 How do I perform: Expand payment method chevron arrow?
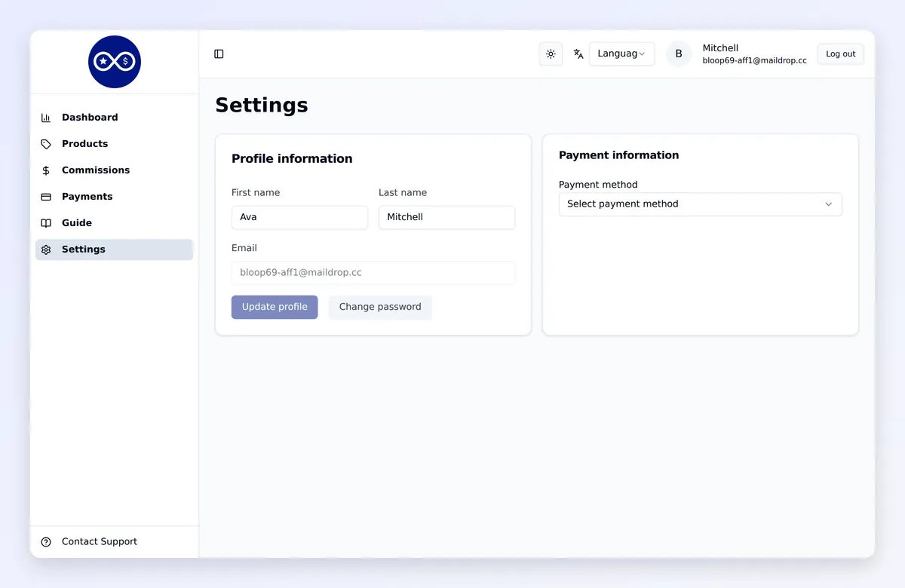828,204
